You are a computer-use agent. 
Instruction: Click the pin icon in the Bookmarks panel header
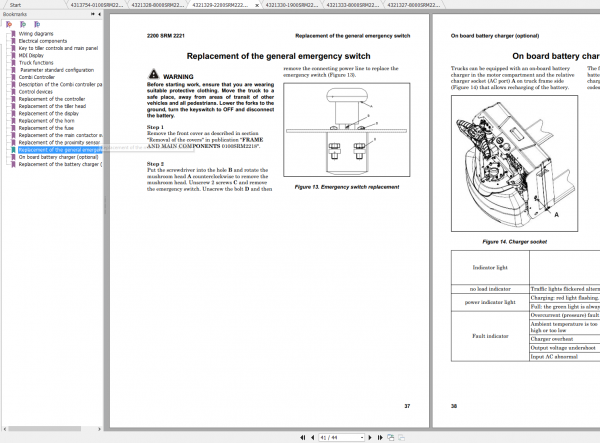[x=93, y=14]
